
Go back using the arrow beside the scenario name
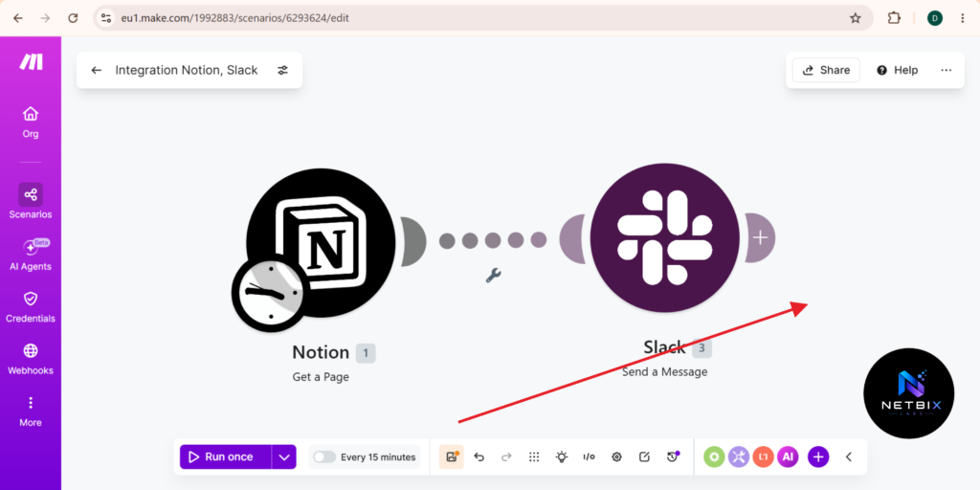97,70
